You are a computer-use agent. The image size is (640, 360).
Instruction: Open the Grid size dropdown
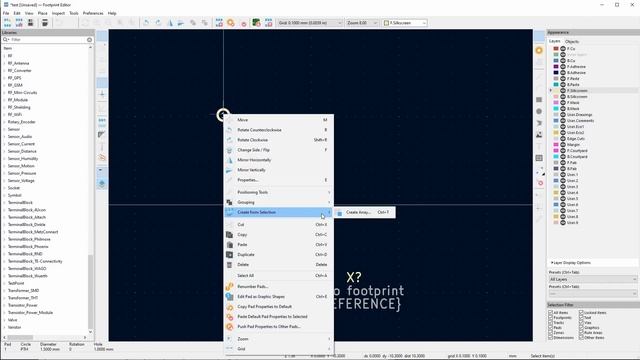(310, 23)
